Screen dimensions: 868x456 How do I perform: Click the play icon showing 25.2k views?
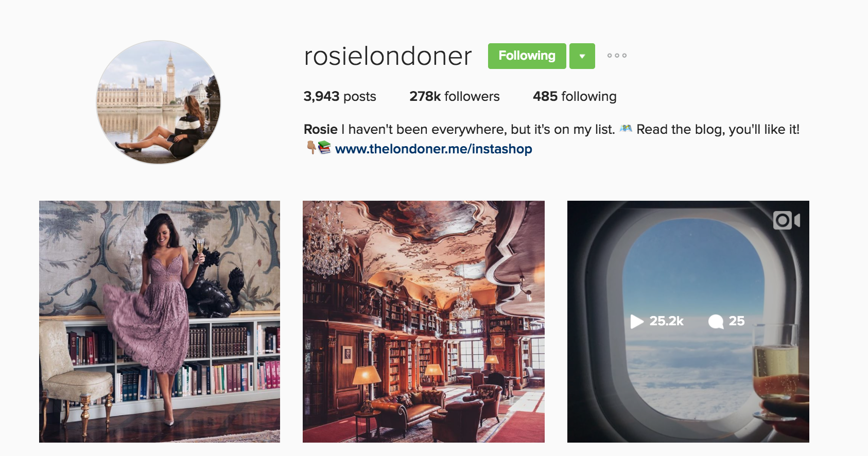point(637,322)
